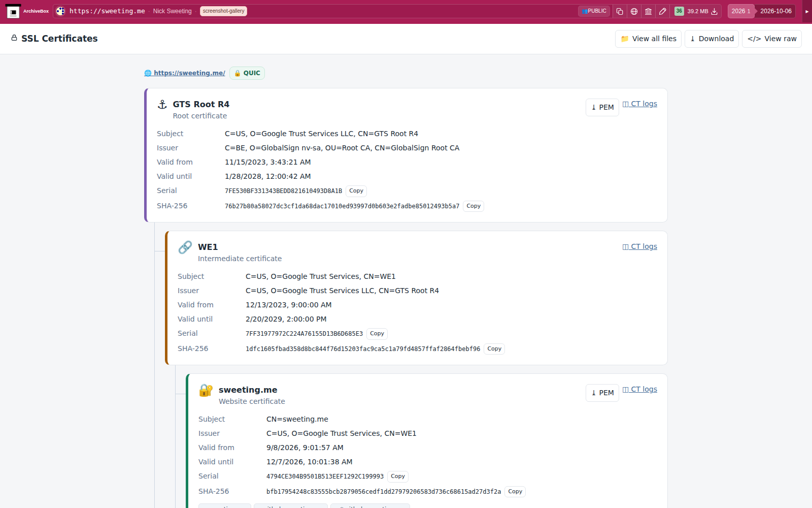Image resolution: width=812 pixels, height=508 pixels.
Task: Copy the GTS Root R4 SHA-256
Action: (473, 206)
